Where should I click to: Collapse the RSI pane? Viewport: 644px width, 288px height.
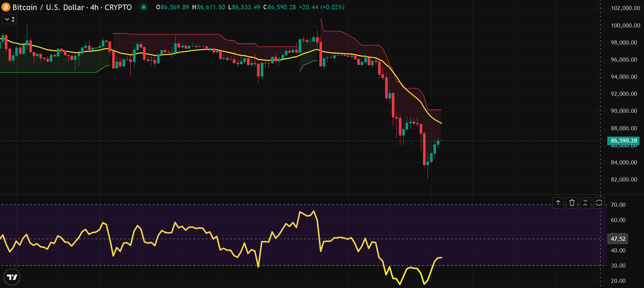click(x=586, y=203)
